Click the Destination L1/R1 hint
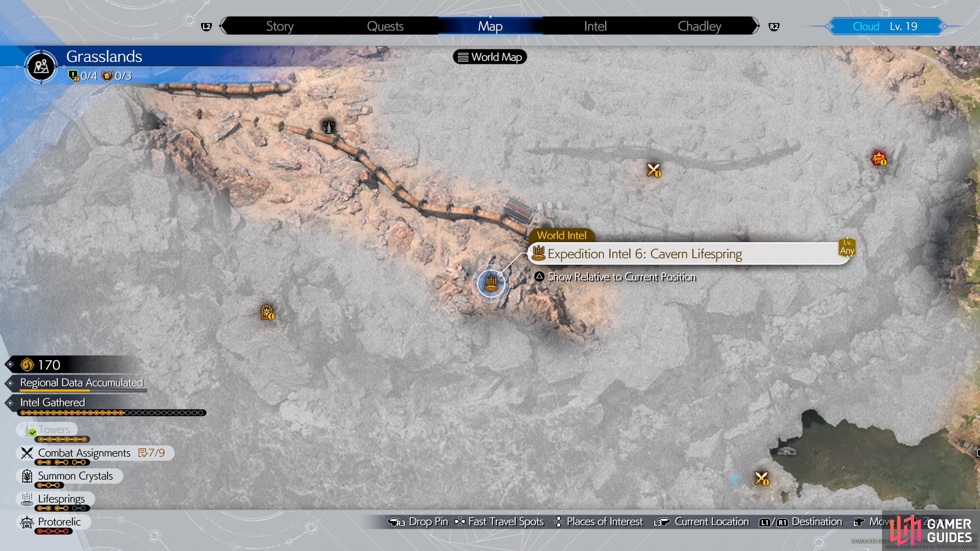The image size is (980, 551). (x=800, y=522)
